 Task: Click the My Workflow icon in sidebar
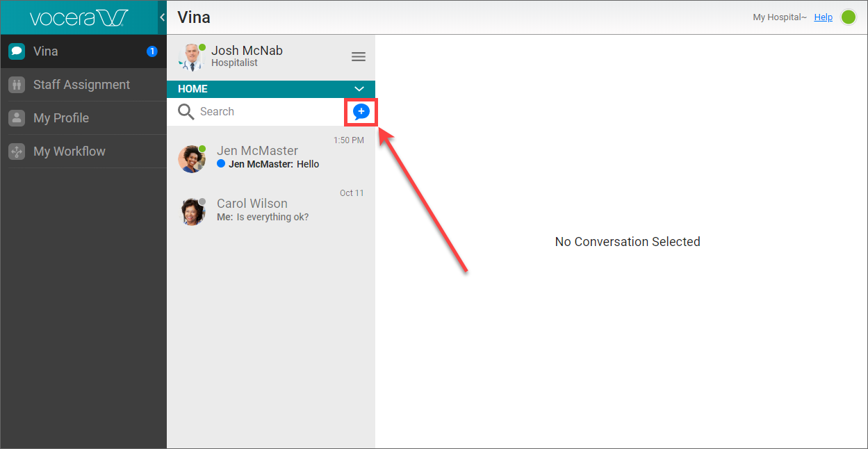pos(17,152)
